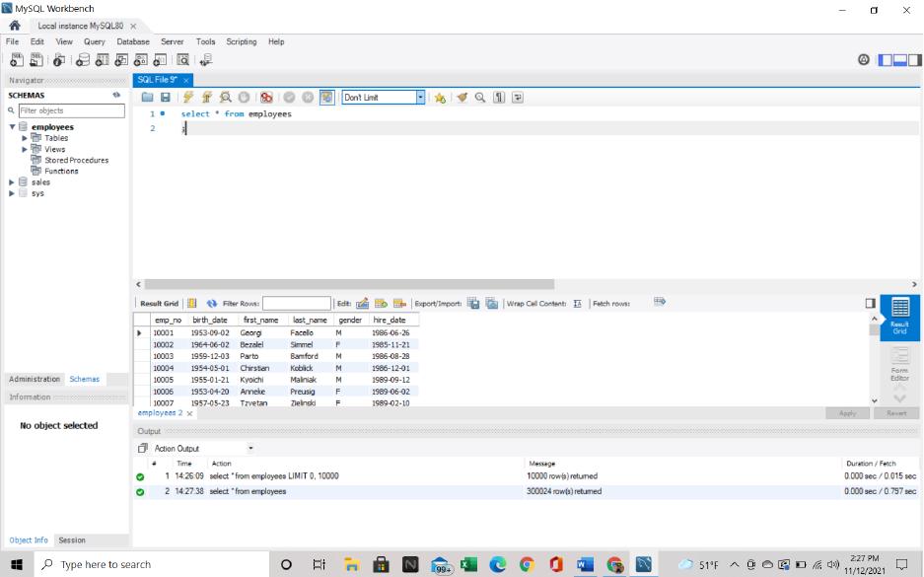Close the employees 2 result tab

click(189, 413)
